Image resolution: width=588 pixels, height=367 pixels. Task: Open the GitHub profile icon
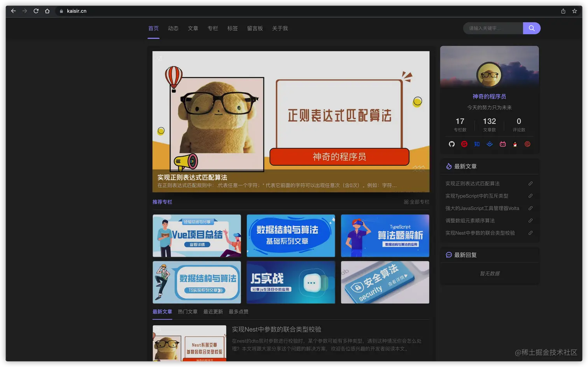451,144
